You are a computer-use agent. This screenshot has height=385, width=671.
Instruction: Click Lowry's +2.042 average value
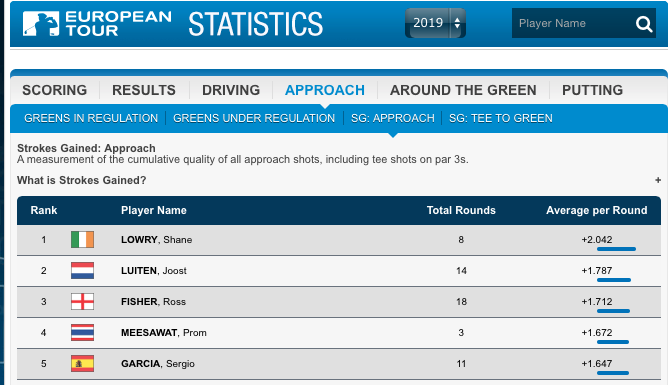coord(597,240)
